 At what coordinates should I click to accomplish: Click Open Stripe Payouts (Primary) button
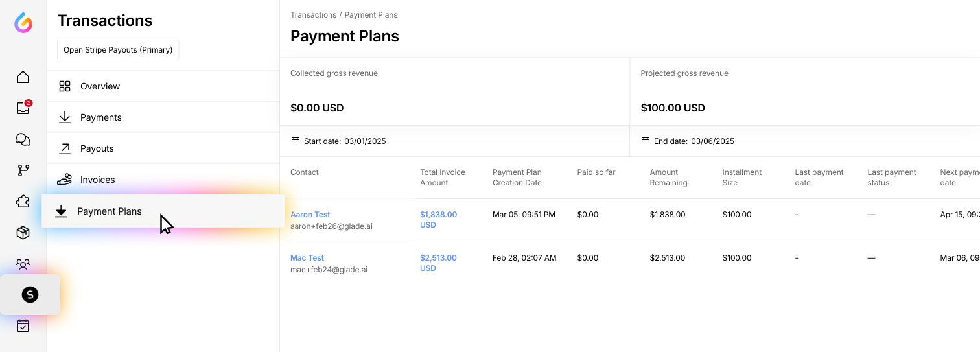click(118, 50)
